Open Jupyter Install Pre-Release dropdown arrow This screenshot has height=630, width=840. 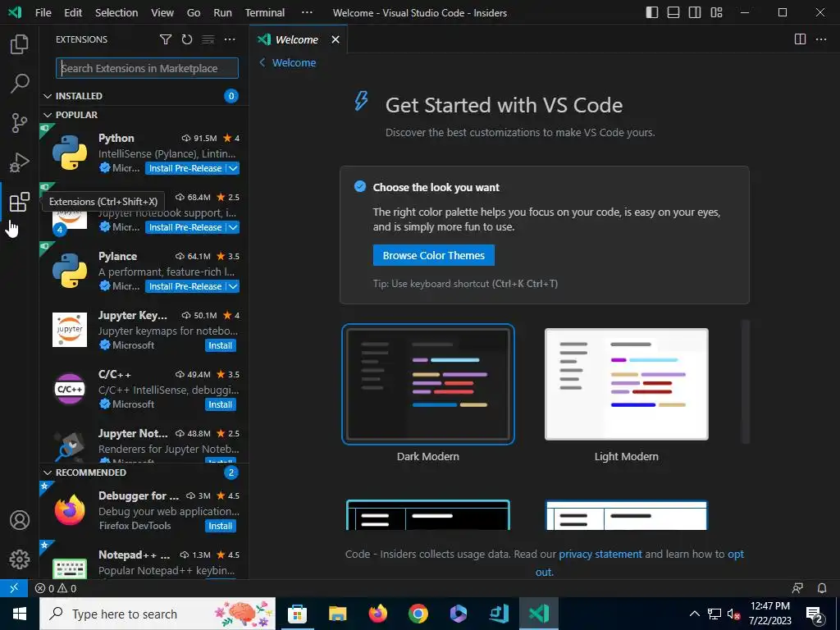(233, 227)
